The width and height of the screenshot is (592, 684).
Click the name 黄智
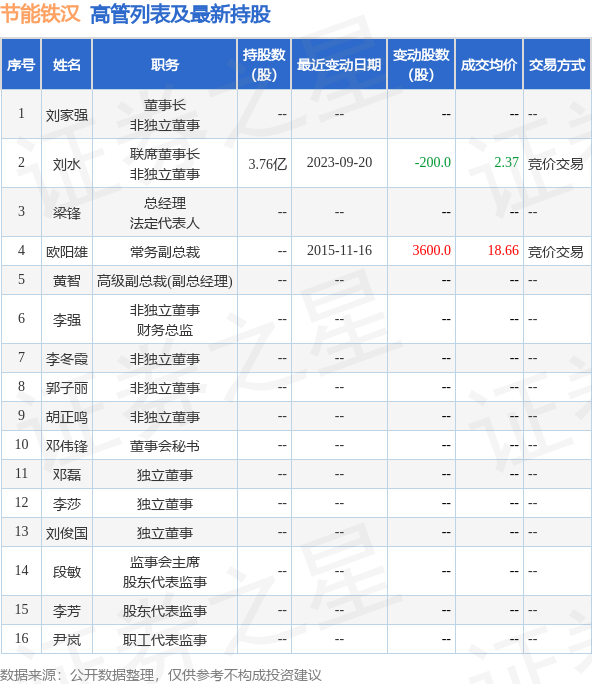pos(67,280)
